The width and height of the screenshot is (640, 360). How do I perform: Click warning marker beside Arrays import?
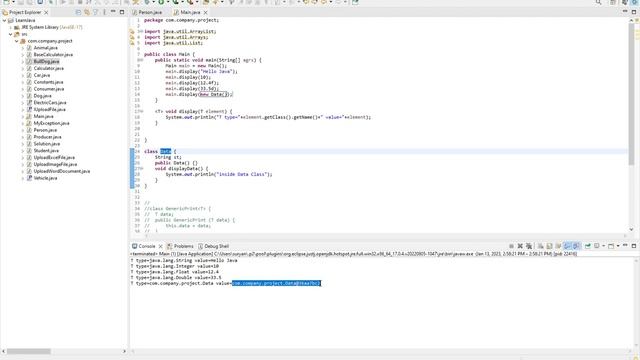(132, 37)
